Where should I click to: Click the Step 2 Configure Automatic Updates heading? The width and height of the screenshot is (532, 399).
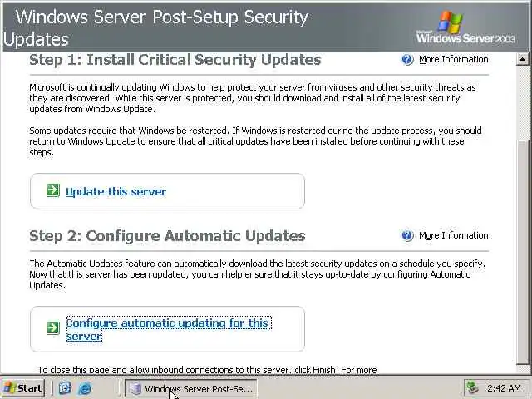(167, 236)
